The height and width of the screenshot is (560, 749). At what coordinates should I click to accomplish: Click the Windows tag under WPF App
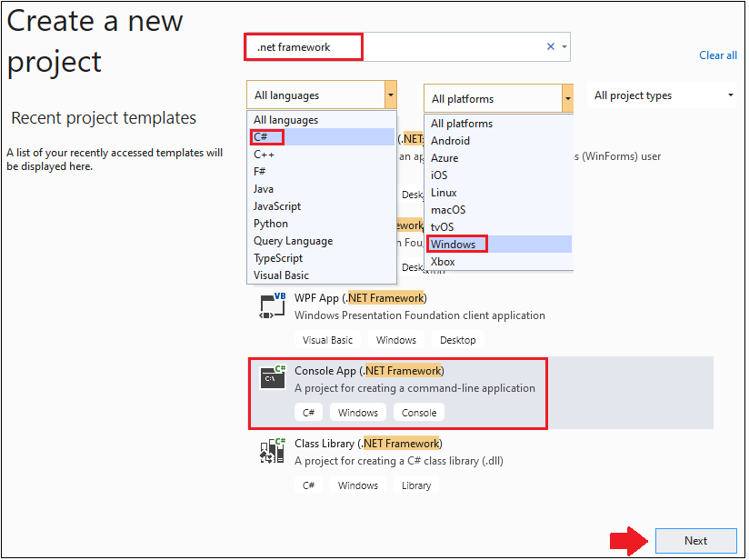click(x=395, y=339)
